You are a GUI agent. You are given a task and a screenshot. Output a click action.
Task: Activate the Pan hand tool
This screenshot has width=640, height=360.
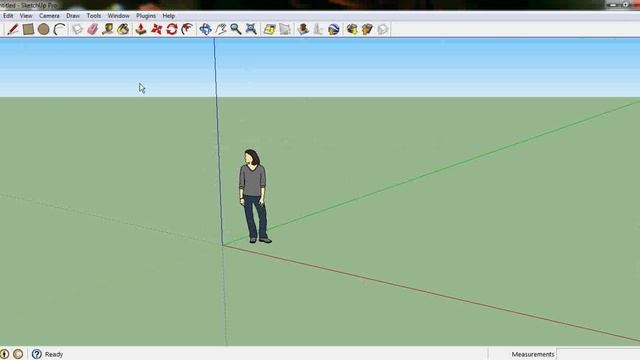click(x=221, y=29)
